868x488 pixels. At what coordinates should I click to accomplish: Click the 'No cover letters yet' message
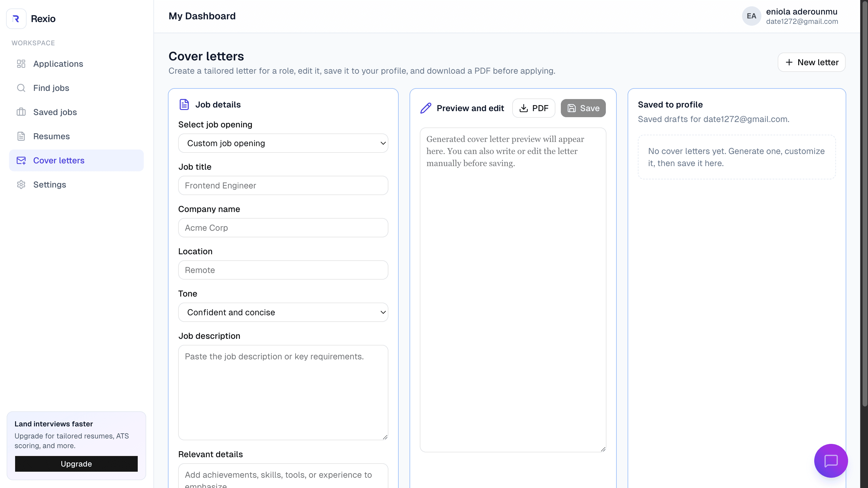click(x=736, y=157)
